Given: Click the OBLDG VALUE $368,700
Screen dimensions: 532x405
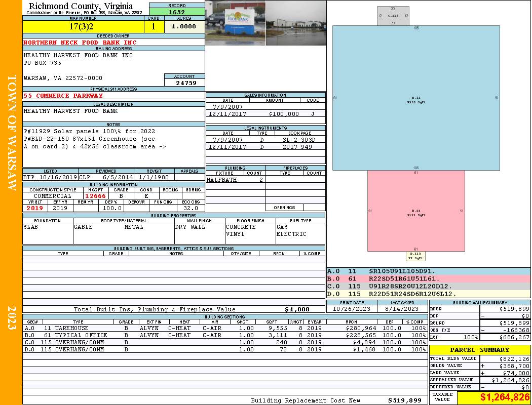Looking at the screenshot, I should pyautogui.click(x=514, y=366).
